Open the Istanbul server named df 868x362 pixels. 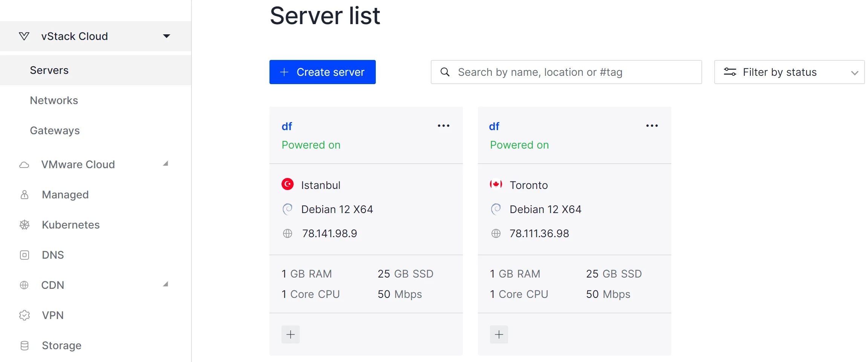287,126
